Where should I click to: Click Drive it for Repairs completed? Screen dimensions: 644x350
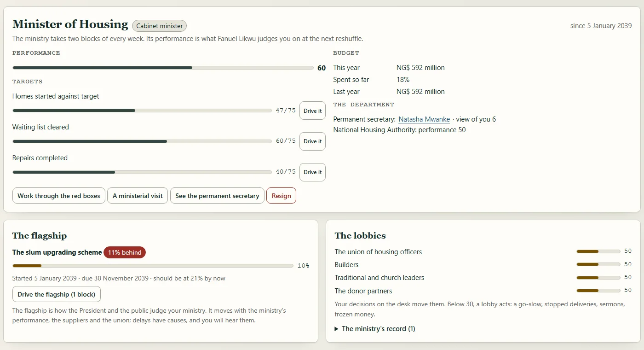pos(312,172)
